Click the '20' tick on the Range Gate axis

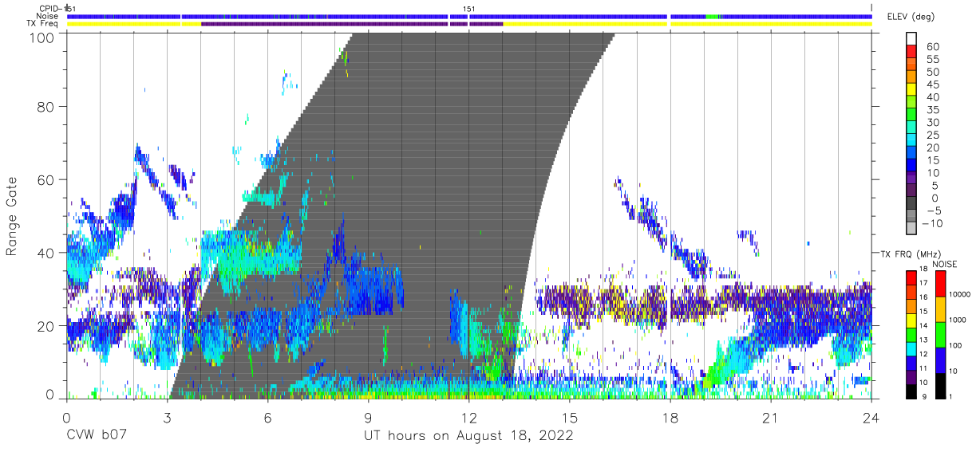(x=46, y=325)
